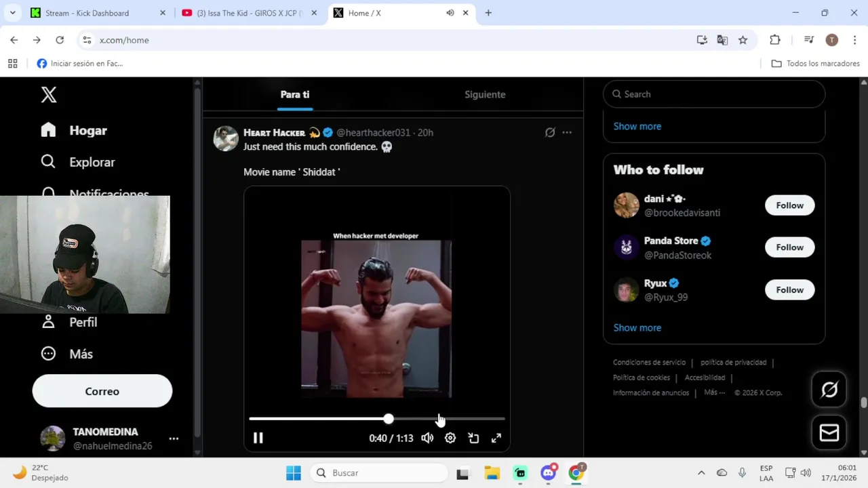The width and height of the screenshot is (868, 488).
Task: Toggle picture-in-picture video icon
Action: (473, 438)
